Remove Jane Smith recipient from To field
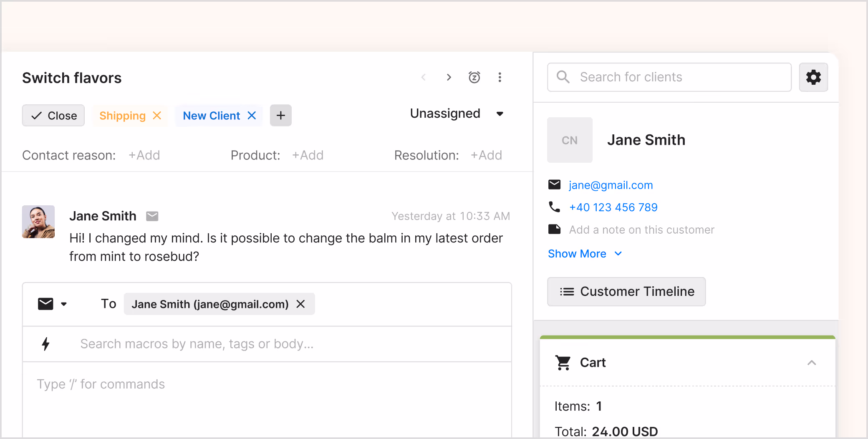Screen dimensions: 868x439 point(300,304)
